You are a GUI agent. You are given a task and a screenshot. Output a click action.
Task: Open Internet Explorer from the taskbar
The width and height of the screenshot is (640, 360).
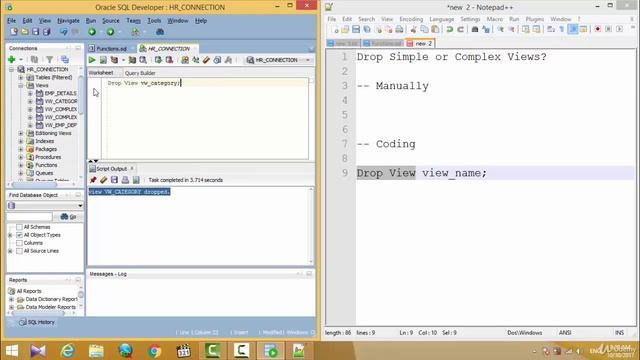(x=67, y=351)
